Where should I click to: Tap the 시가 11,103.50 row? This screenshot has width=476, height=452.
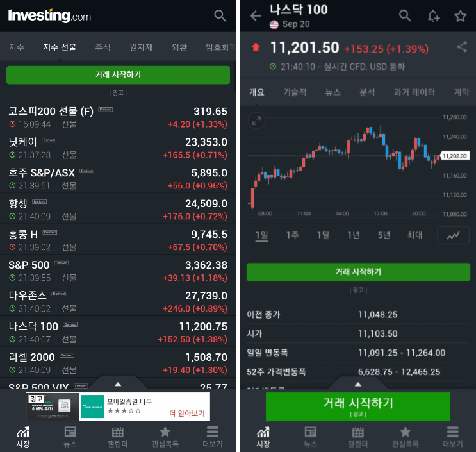(x=358, y=333)
